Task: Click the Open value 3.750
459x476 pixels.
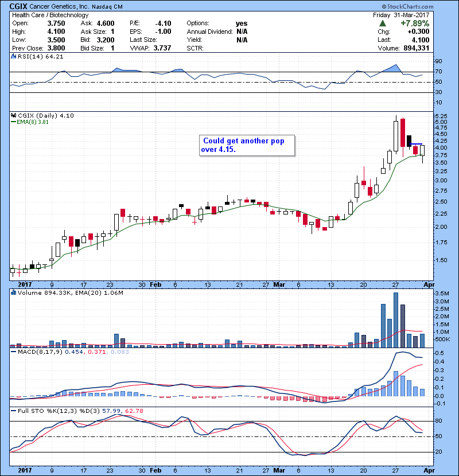Action: [x=56, y=24]
